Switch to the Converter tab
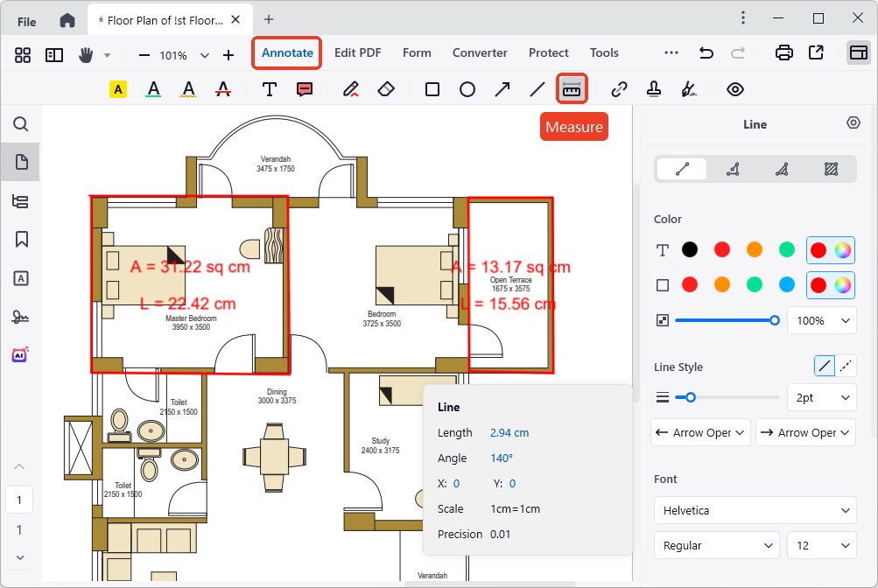878x588 pixels. 480,52
